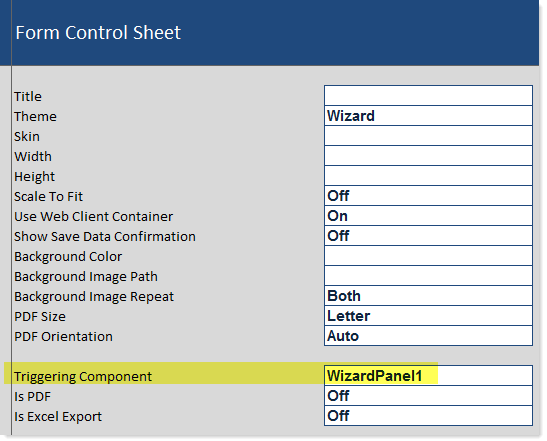Screen dimensions: 547x441
Task: Toggle the Scale To Fit Off cell
Action: click(428, 195)
